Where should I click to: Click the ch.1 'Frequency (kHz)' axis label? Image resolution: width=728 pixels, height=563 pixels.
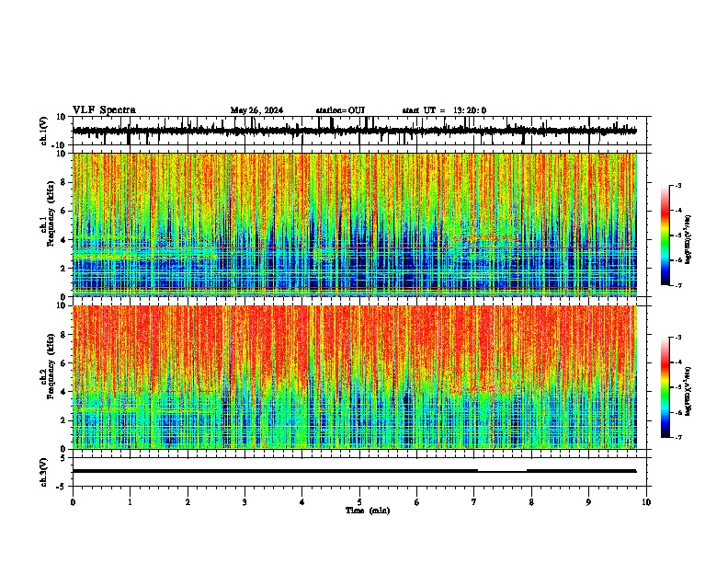point(51,214)
